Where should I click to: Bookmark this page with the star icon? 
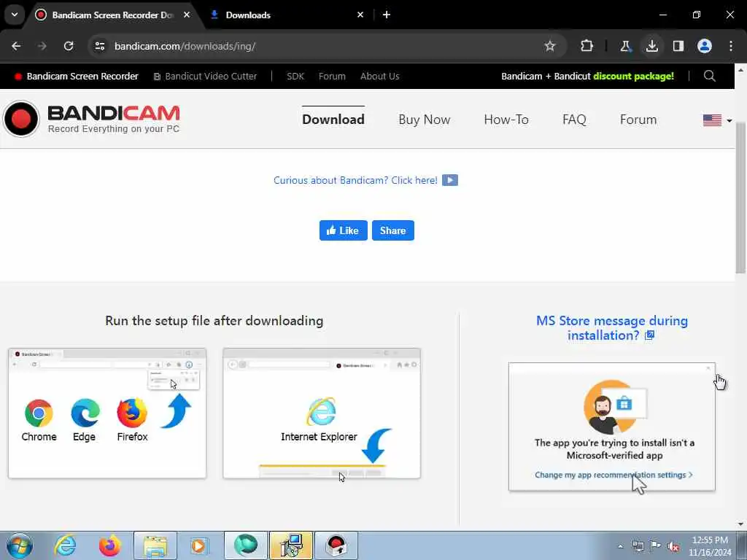click(x=550, y=46)
